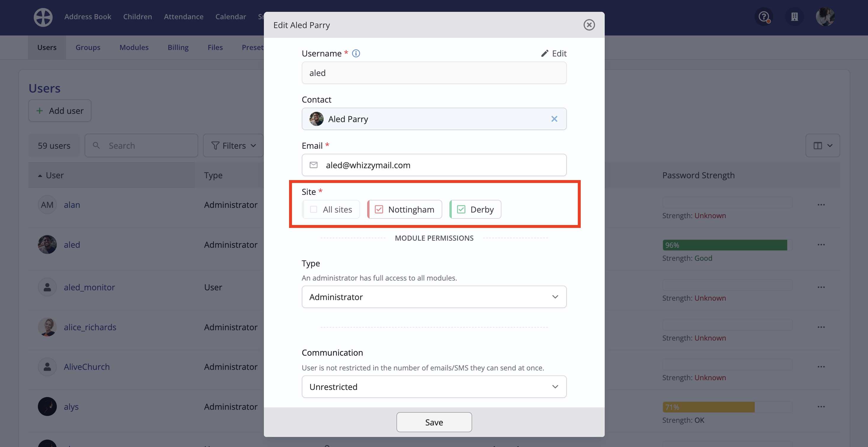Open the AliveChurch user link

[87, 367]
